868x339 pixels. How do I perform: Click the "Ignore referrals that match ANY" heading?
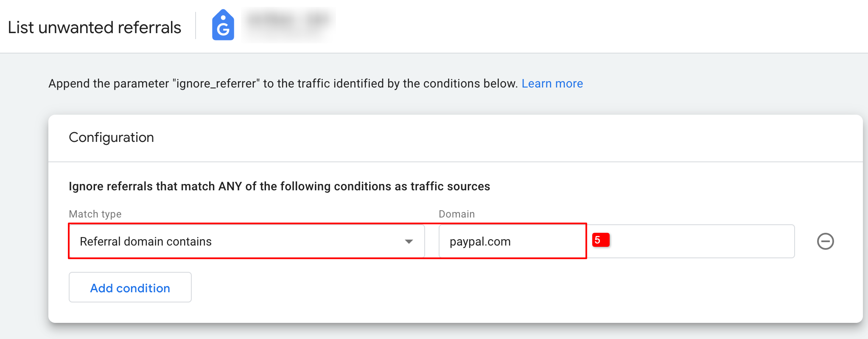coord(155,186)
